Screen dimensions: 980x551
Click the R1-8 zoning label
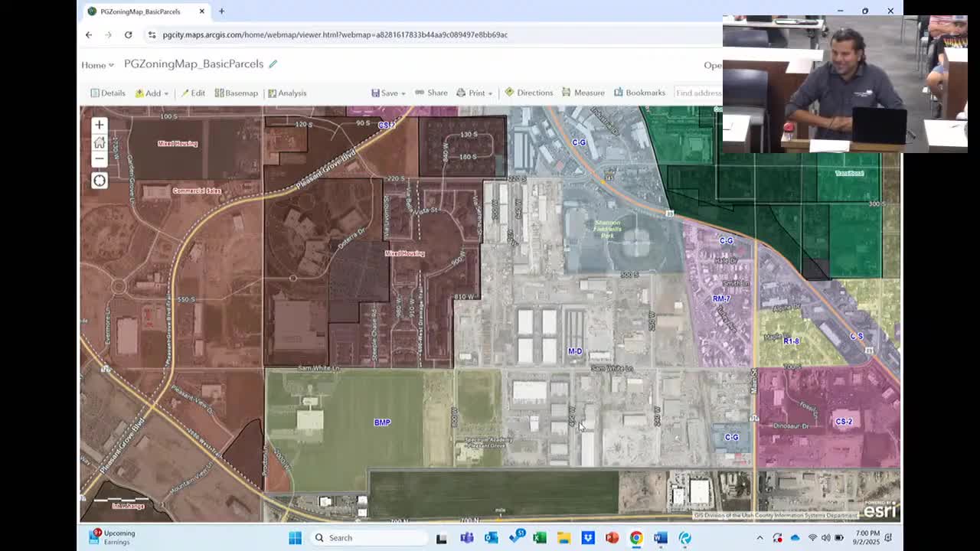point(792,341)
